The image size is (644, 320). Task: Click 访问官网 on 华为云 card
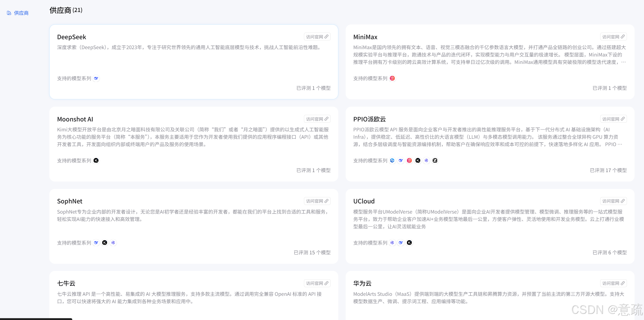point(613,283)
